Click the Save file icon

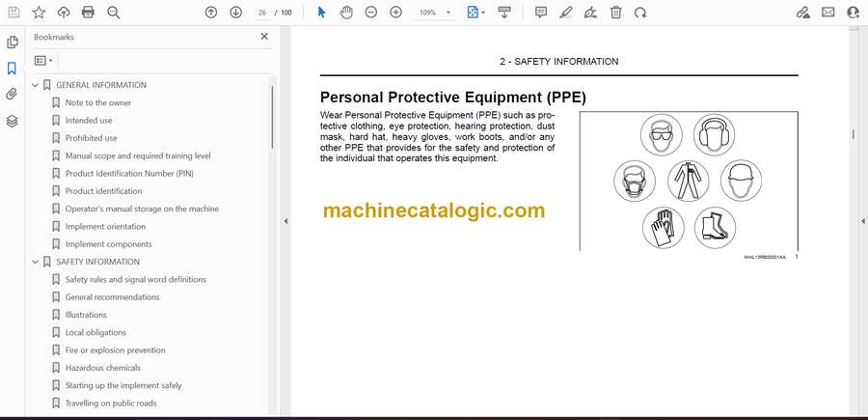(14, 13)
